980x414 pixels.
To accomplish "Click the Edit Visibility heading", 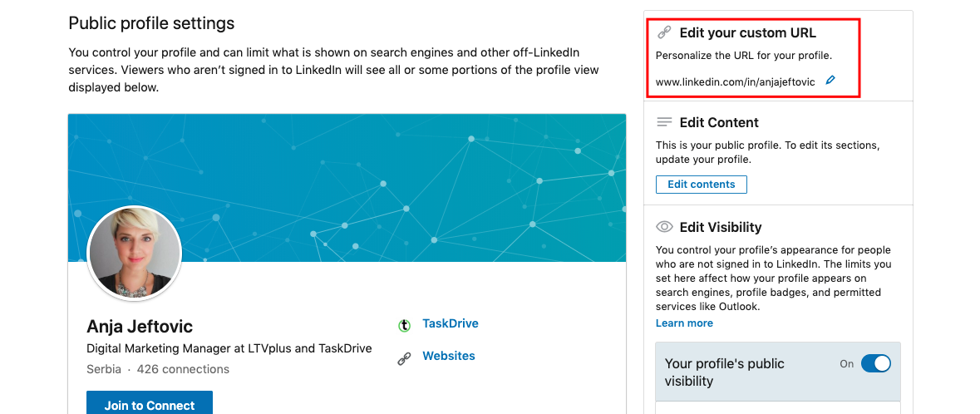I will [720, 227].
